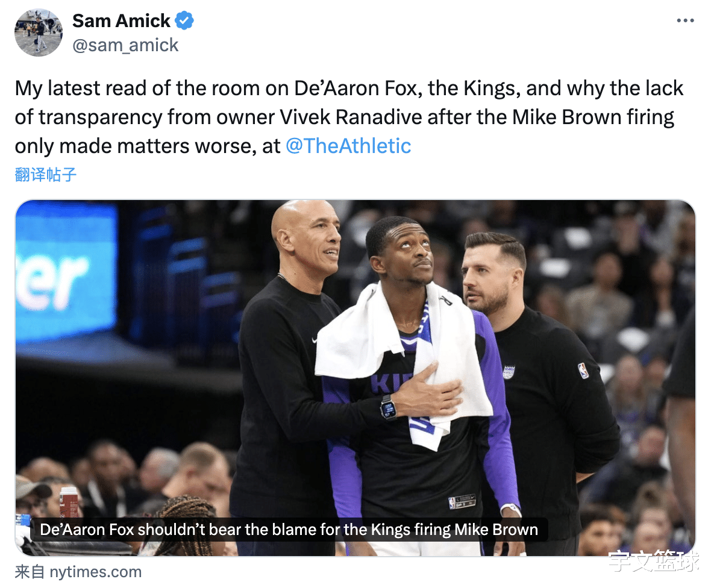Click the Kings crest on the black shirt
This screenshot has height=588, width=711.
click(x=509, y=372)
